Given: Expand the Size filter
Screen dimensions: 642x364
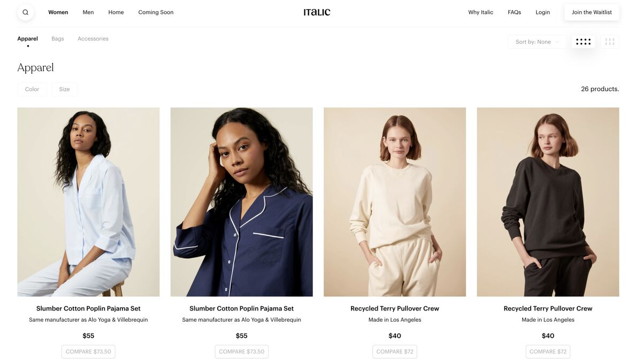Looking at the screenshot, I should (x=65, y=89).
